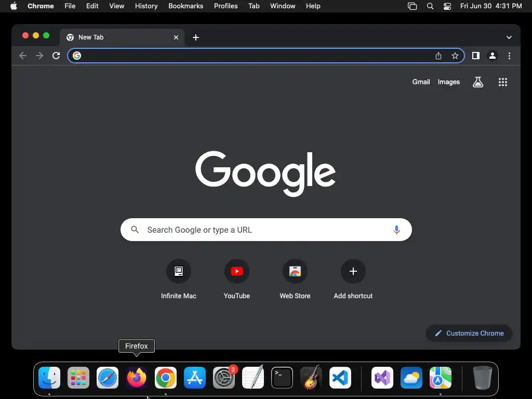Open Control Center in the menu bar

coord(447,6)
